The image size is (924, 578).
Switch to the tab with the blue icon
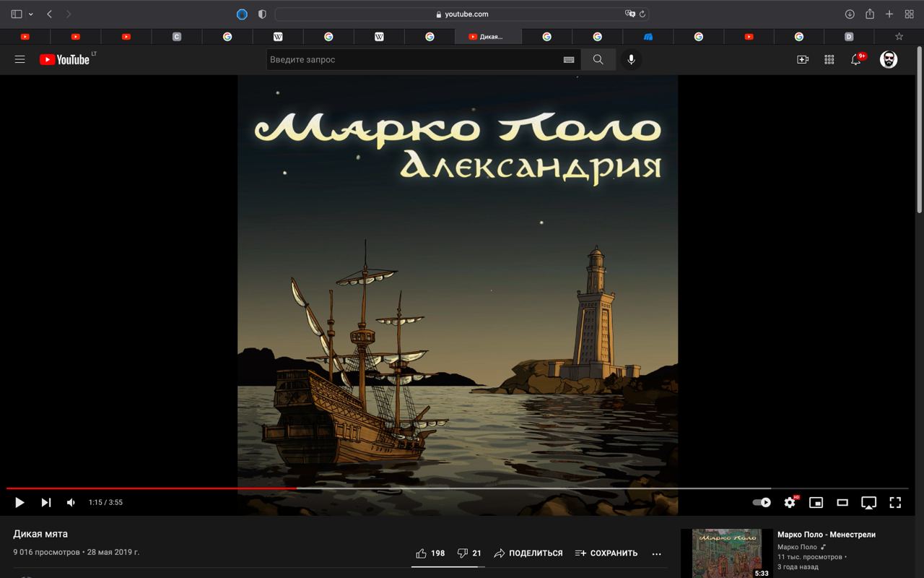pos(648,36)
